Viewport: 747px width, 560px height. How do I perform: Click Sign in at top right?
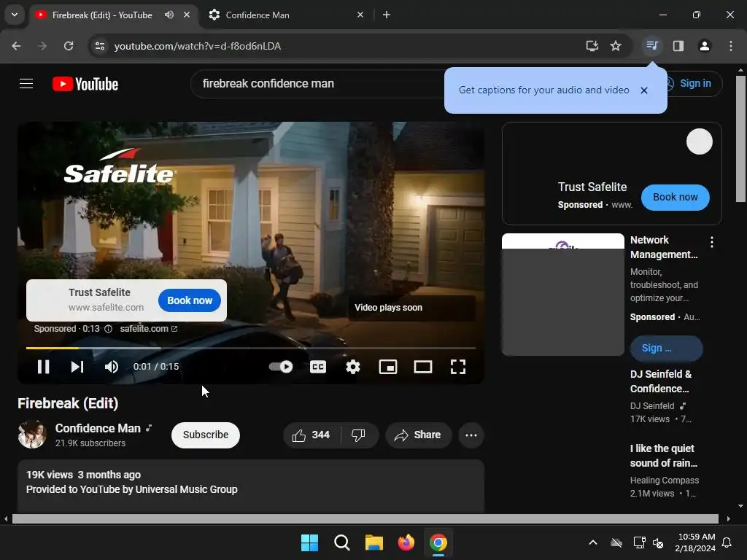tap(694, 83)
